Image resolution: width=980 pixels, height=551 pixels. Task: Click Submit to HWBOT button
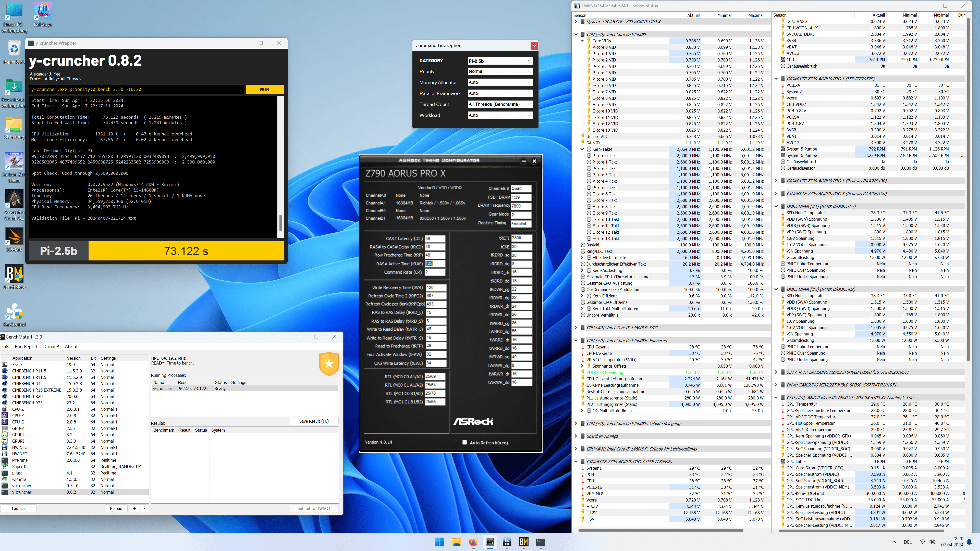(x=314, y=508)
